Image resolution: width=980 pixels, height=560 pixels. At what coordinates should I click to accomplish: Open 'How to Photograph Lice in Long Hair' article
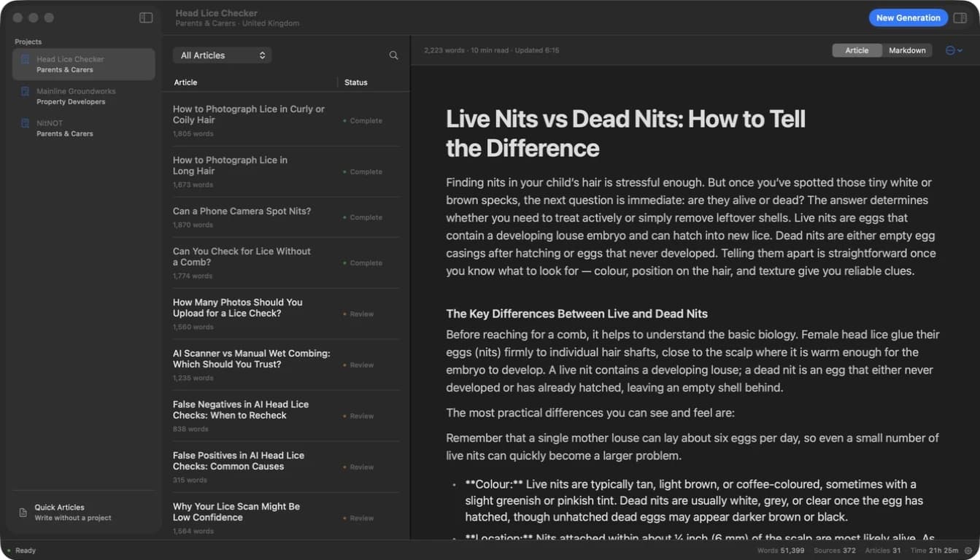click(x=286, y=172)
